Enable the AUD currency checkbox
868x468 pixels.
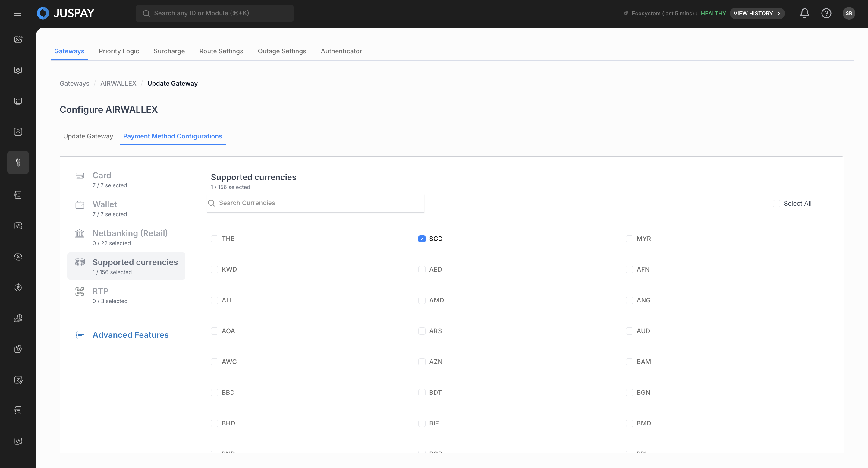coord(629,331)
